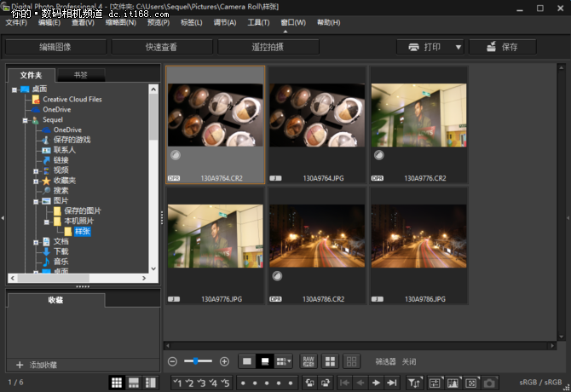Rotate image right

point(326,383)
